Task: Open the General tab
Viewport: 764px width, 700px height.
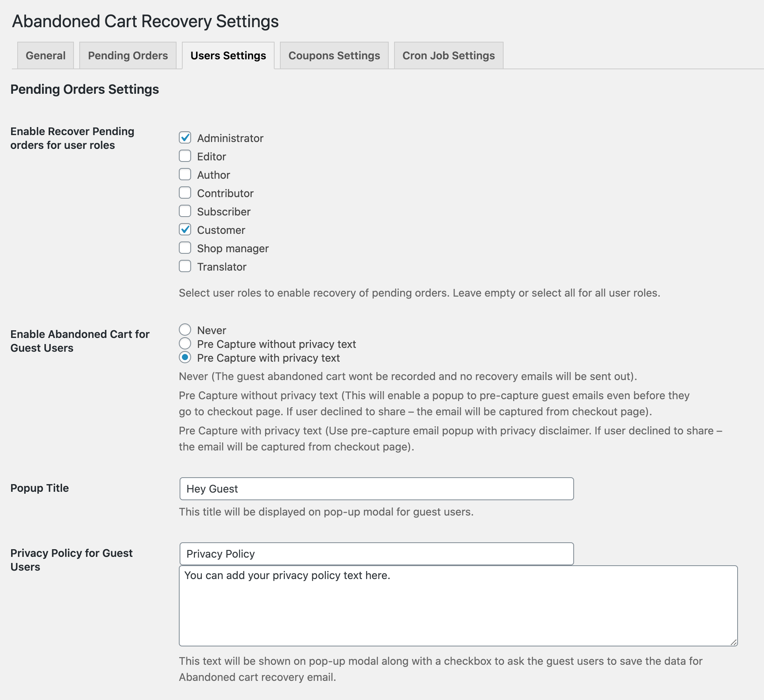Action: point(46,55)
